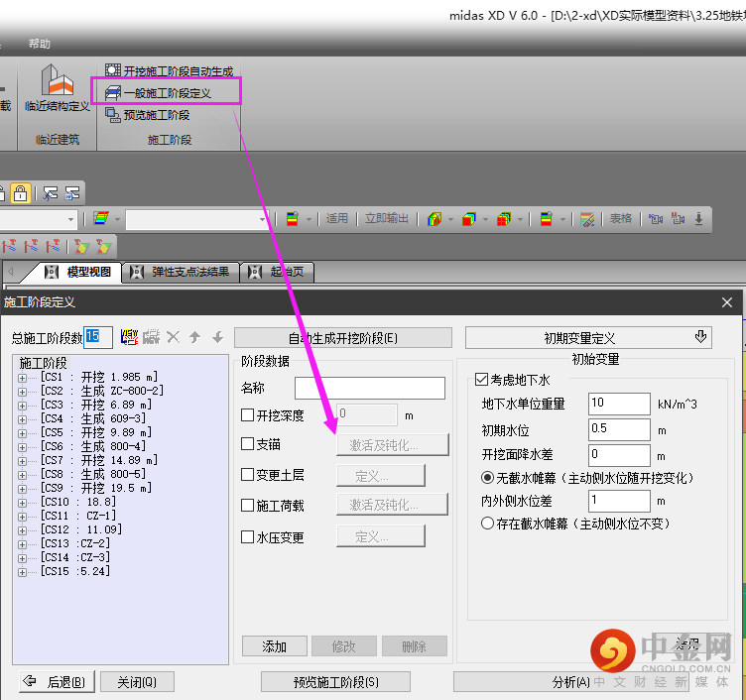746x700 pixels.
Task: Open 开挖施工阶段自动生成 from the ribbon
Action: coord(170,71)
